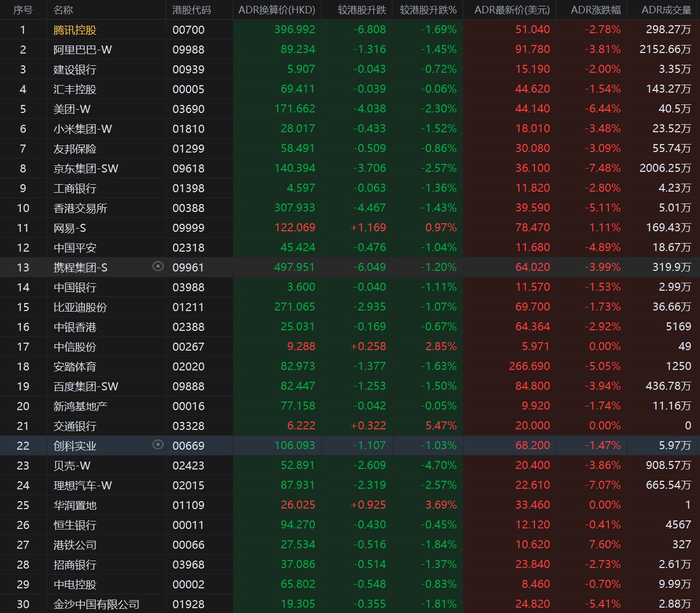Select the 贝壳-W stock name

coord(72,466)
